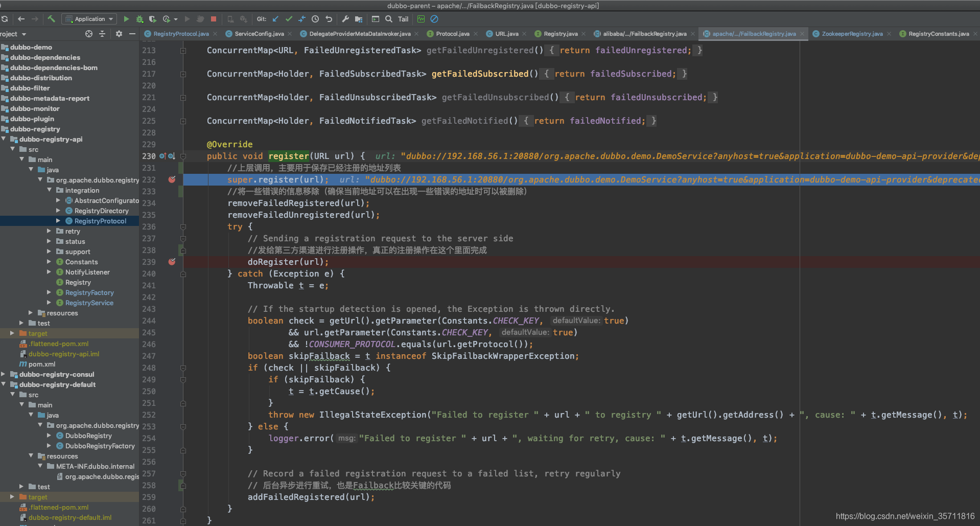The height and width of the screenshot is (526, 980).
Task: Close the Registry.java tab
Action: tap(584, 34)
